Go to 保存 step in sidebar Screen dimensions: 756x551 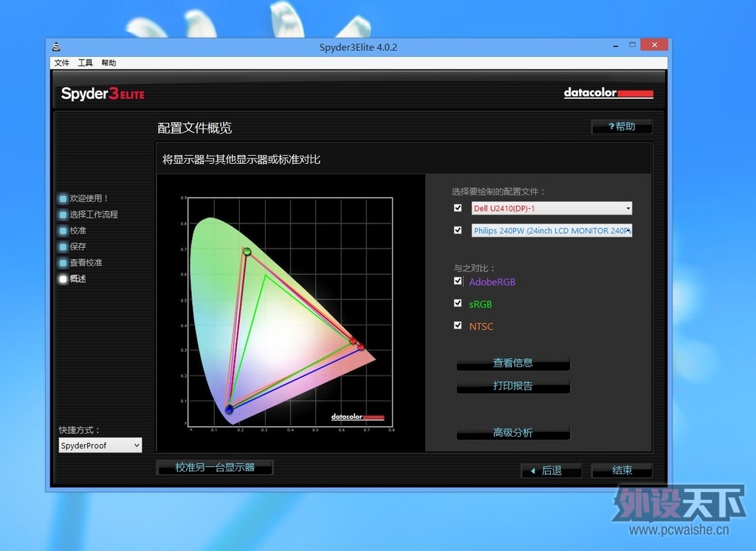78,246
